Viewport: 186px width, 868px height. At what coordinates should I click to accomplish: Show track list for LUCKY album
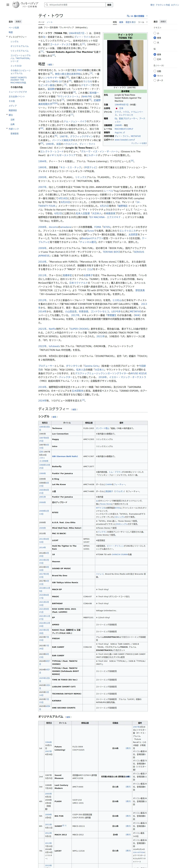pos(128,850)
